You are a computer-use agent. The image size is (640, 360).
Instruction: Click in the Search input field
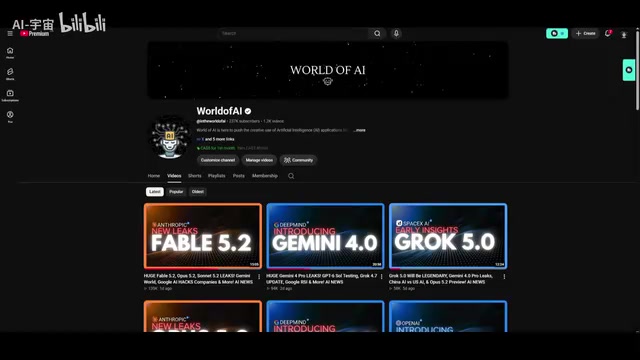[x=293, y=33]
